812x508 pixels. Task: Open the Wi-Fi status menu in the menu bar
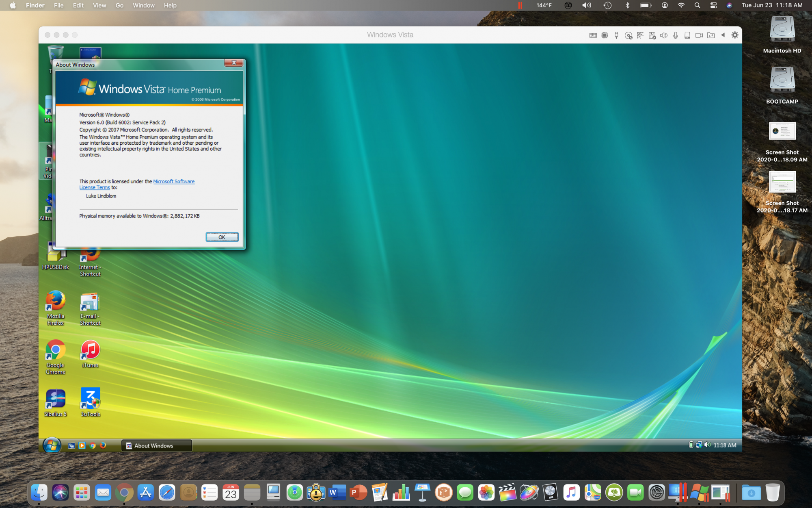coord(681,5)
